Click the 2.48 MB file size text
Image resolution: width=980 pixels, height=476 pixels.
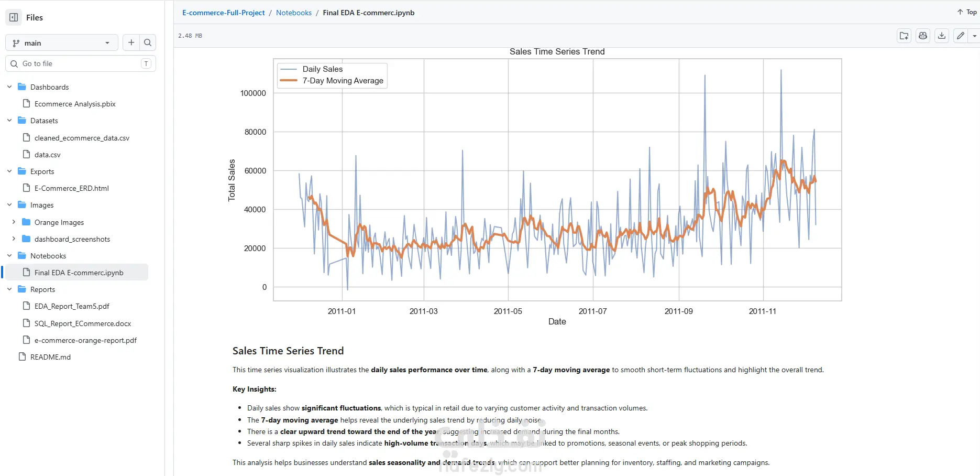click(190, 36)
